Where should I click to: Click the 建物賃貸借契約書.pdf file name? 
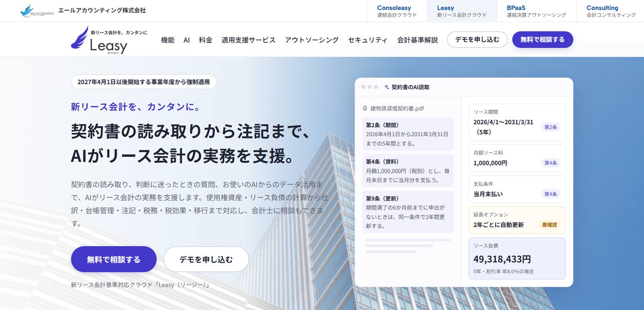[397, 108]
